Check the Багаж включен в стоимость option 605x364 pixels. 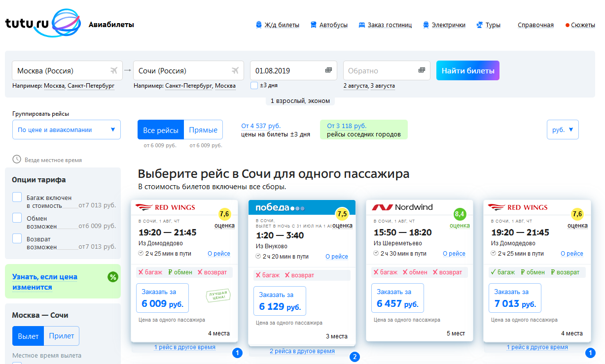(x=17, y=198)
